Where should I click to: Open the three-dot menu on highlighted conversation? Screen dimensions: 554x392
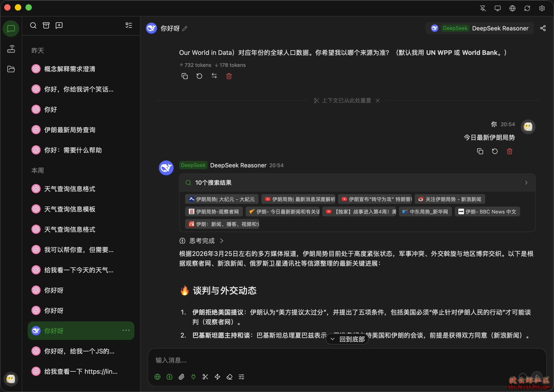[126, 330]
